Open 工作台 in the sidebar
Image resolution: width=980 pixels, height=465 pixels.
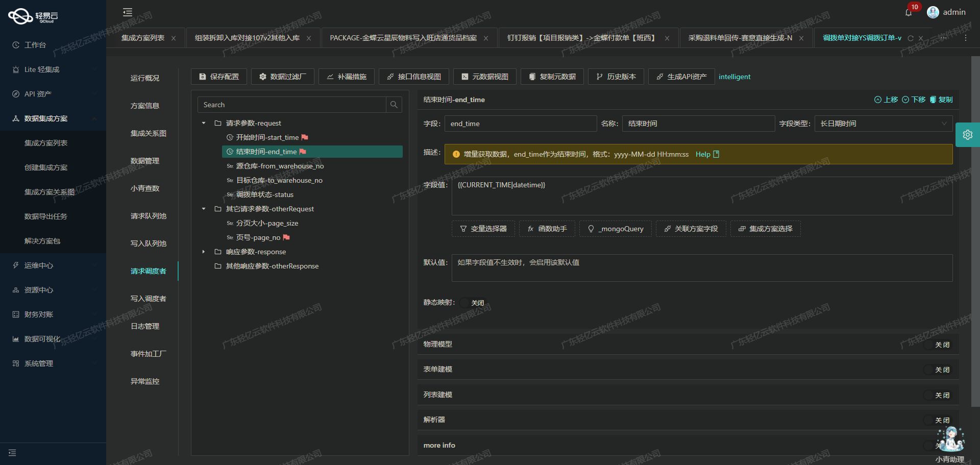tap(35, 45)
